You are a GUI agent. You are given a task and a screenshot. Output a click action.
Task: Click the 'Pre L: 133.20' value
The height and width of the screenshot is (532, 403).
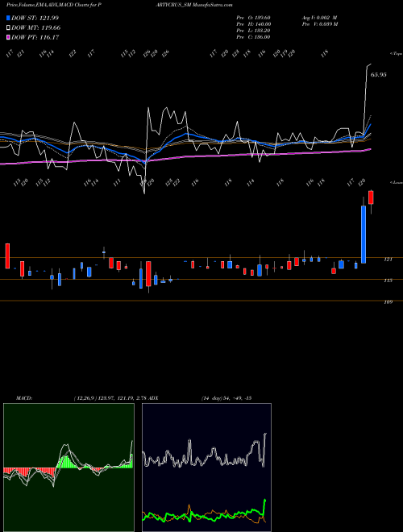[x=253, y=31]
